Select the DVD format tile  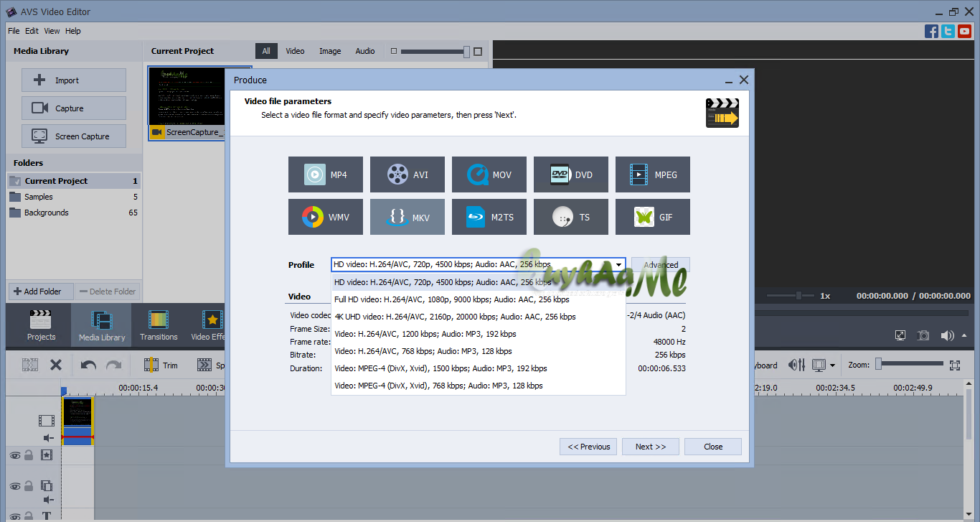click(x=571, y=174)
